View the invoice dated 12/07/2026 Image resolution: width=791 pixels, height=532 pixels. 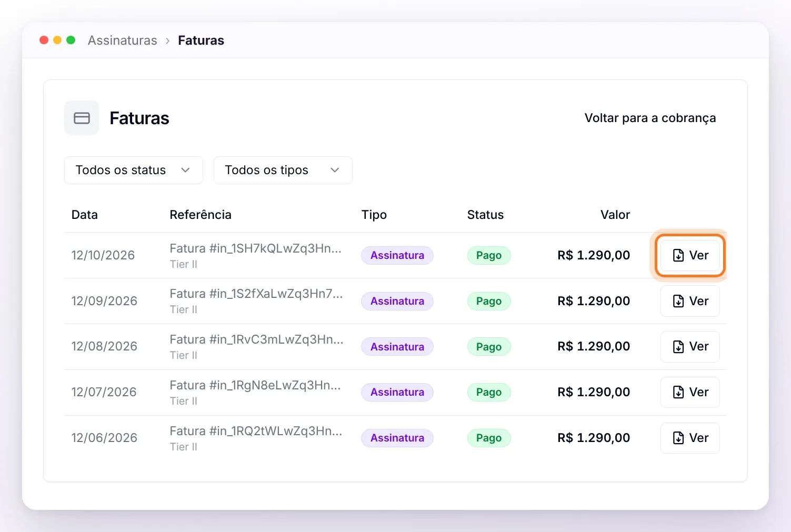pos(690,392)
